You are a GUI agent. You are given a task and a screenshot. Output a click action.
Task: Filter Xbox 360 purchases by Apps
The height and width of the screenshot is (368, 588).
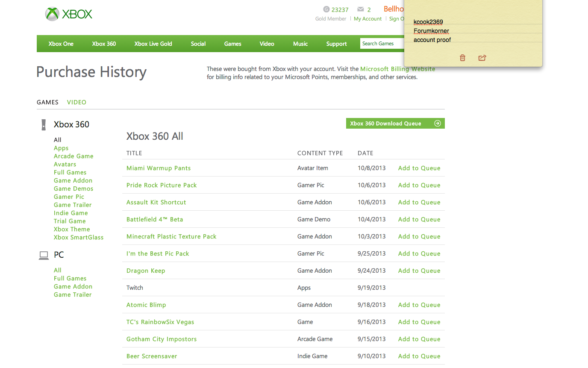[x=61, y=148]
